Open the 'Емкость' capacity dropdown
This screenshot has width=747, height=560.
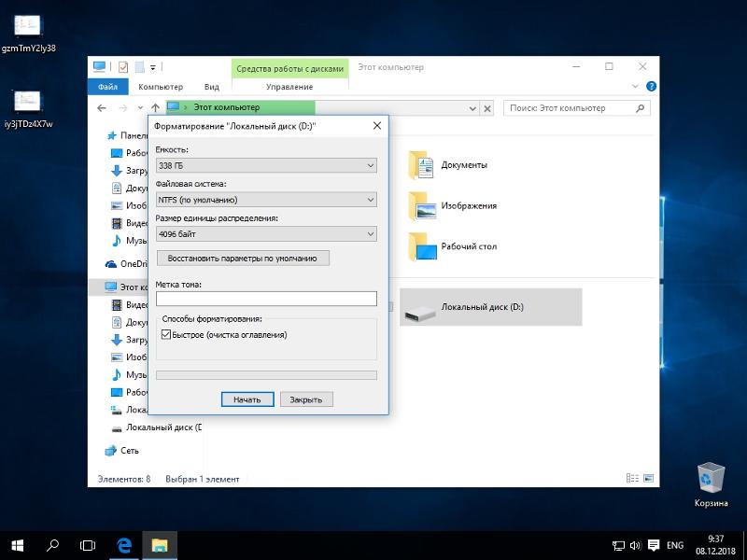point(266,165)
